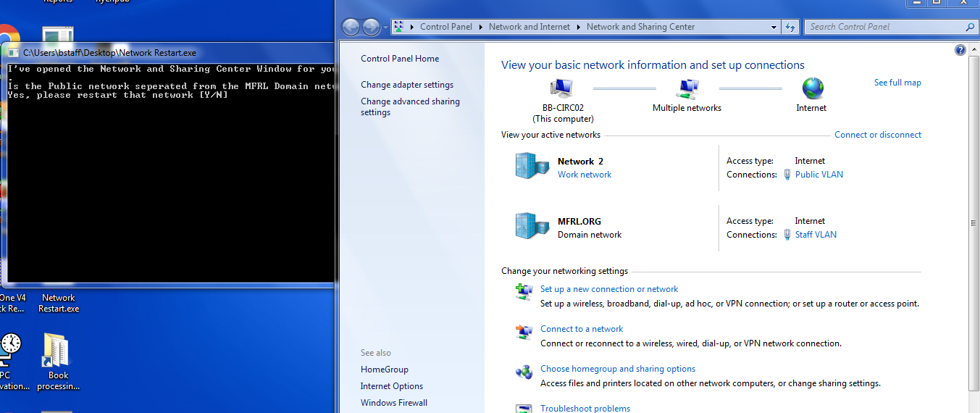Click Choose homegroup and sharing options

pos(618,369)
